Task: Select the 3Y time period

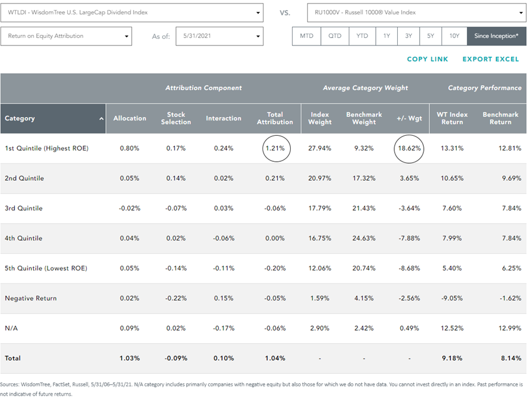Action: click(408, 36)
